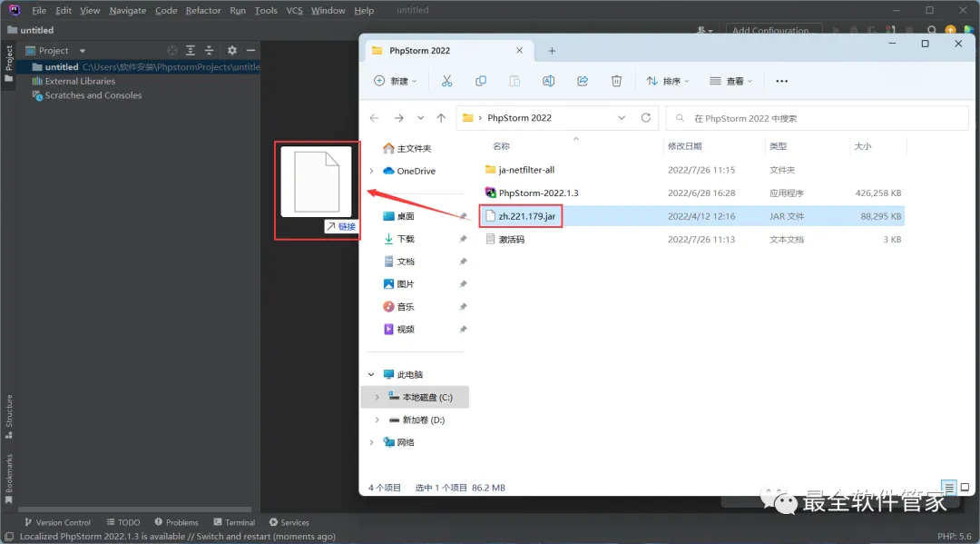This screenshot has width=980, height=544.
Task: Open Project panel settings gear
Action: pyautogui.click(x=232, y=50)
